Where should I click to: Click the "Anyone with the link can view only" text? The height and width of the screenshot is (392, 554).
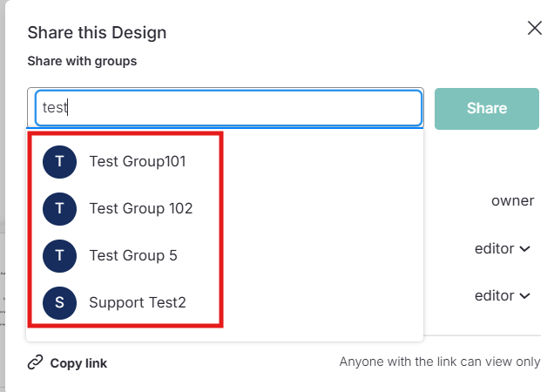pos(439,362)
